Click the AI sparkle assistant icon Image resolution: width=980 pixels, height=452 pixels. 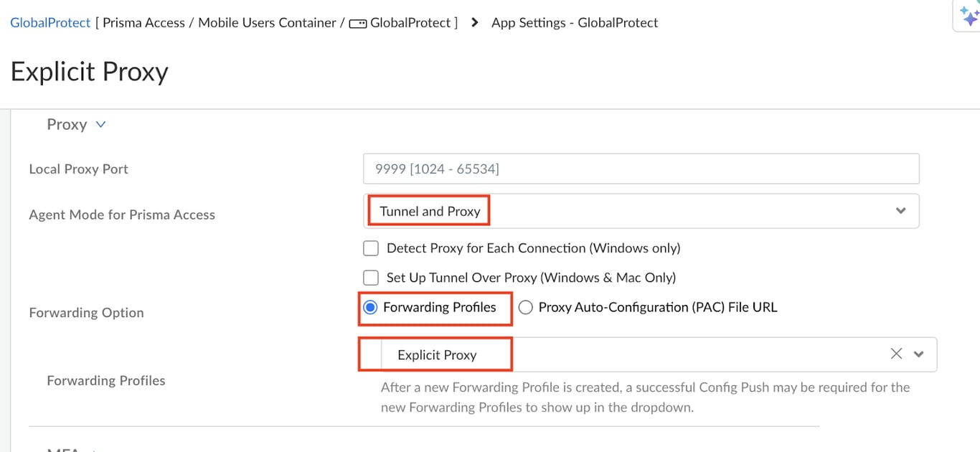pyautogui.click(x=969, y=15)
